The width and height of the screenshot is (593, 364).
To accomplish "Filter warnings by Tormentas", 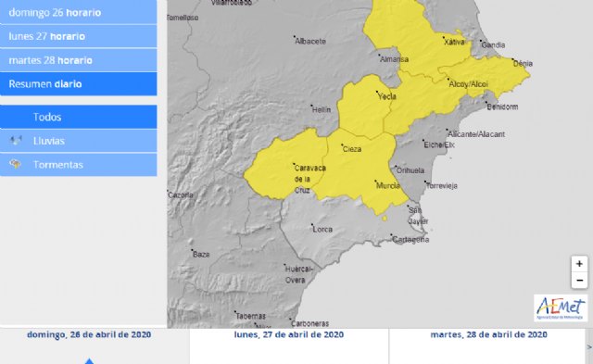I will (78, 165).
